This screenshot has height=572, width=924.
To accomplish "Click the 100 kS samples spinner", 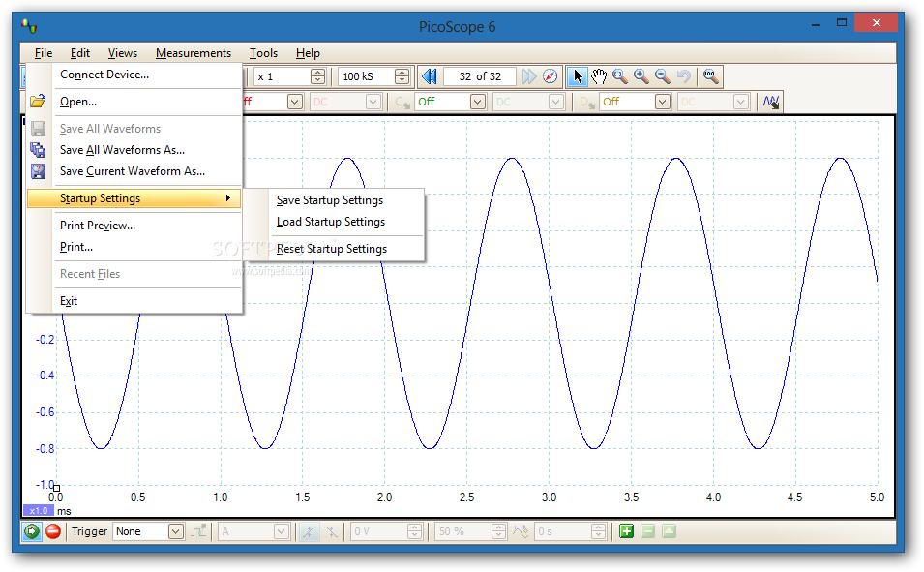I will point(374,76).
